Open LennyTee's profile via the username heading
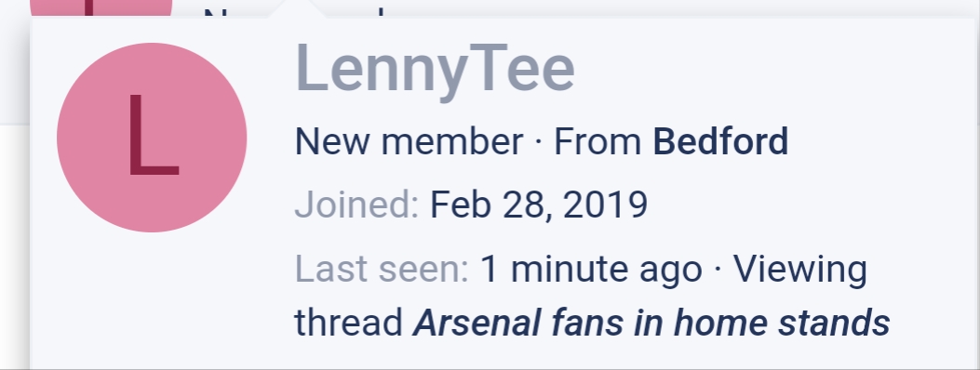980x370 pixels. click(435, 71)
